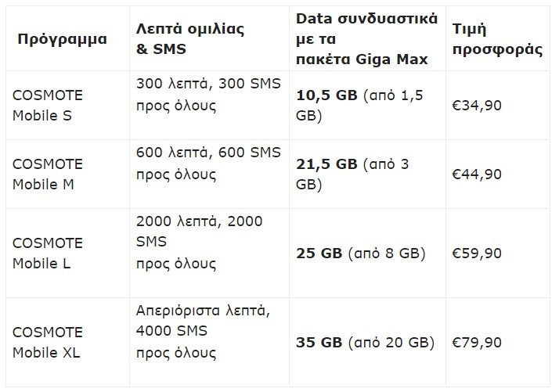Click the Τιμή προσφοράς column header
Image resolution: width=559 pixels, height=392 pixels.
click(497, 39)
